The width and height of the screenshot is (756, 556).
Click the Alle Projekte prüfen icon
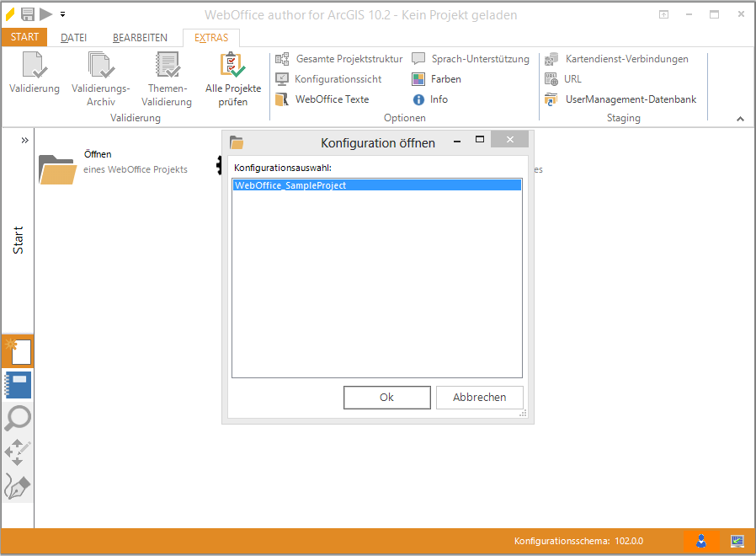pyautogui.click(x=232, y=67)
